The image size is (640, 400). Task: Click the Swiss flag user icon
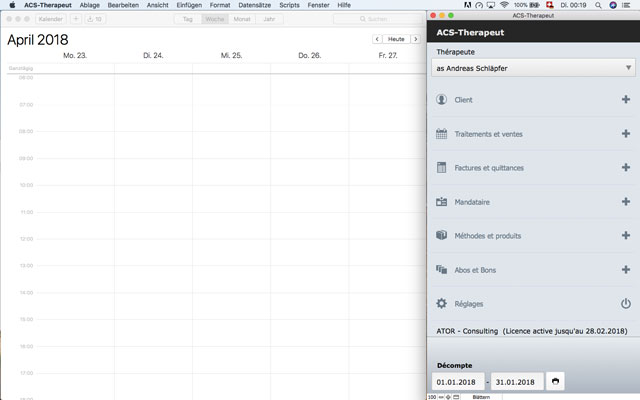point(549,5)
